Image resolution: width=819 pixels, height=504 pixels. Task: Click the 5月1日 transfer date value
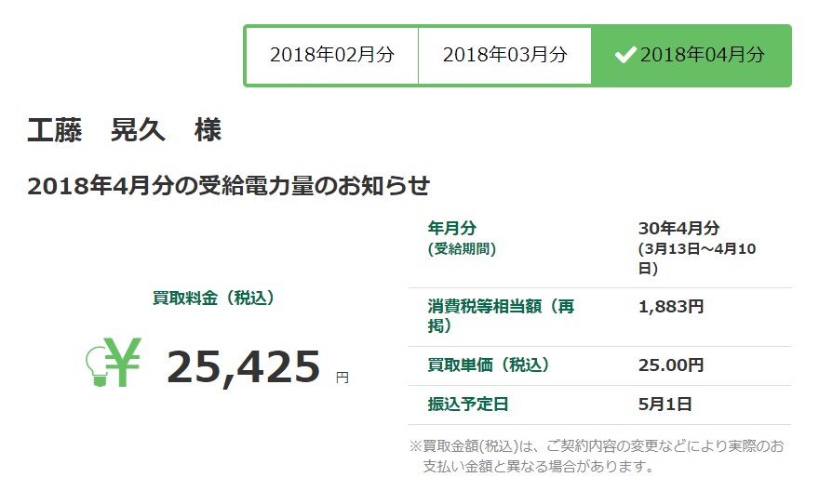pos(665,405)
